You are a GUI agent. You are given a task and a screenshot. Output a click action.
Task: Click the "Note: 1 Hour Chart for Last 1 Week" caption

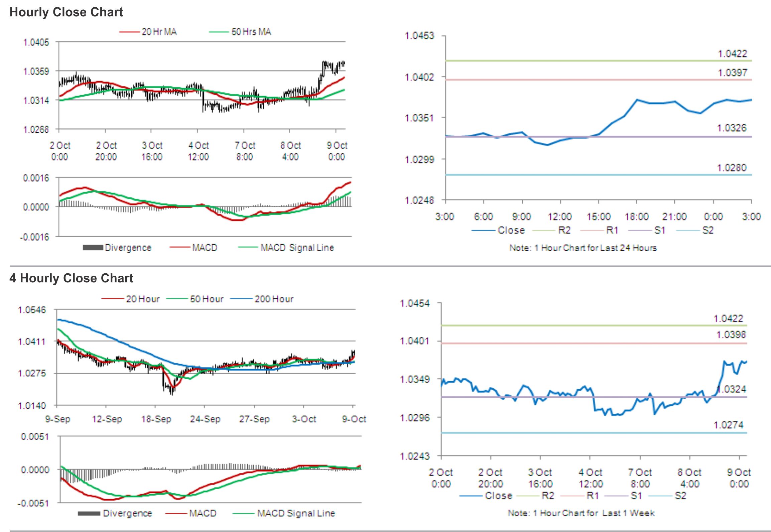(581, 513)
